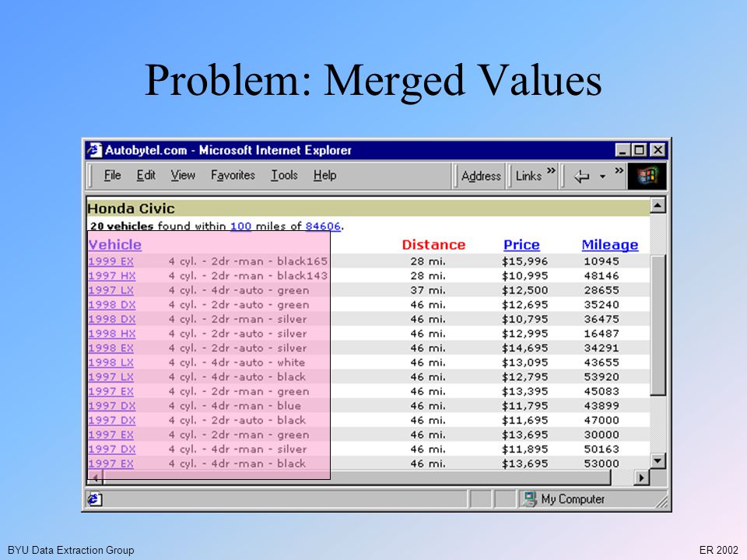Close the Autobytel.com browser window
The height and width of the screenshot is (560, 747).
(658, 150)
